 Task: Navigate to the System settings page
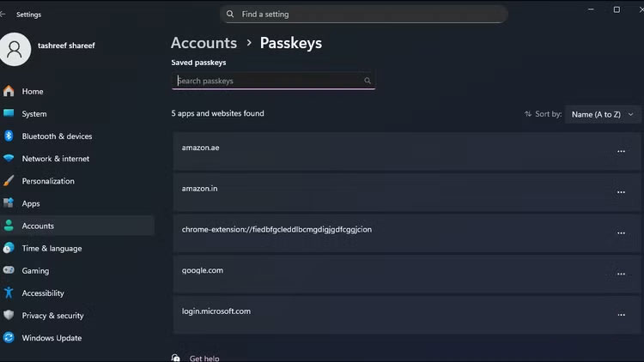pos(34,114)
